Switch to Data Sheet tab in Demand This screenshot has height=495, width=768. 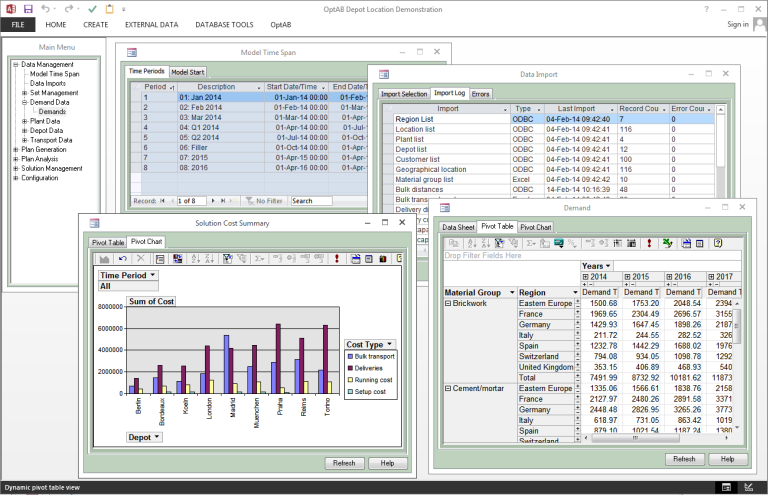458,227
